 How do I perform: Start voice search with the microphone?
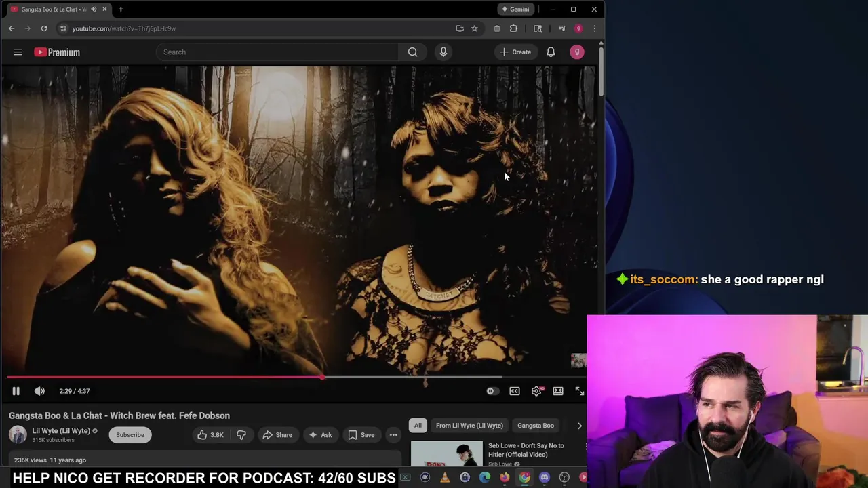coord(443,52)
